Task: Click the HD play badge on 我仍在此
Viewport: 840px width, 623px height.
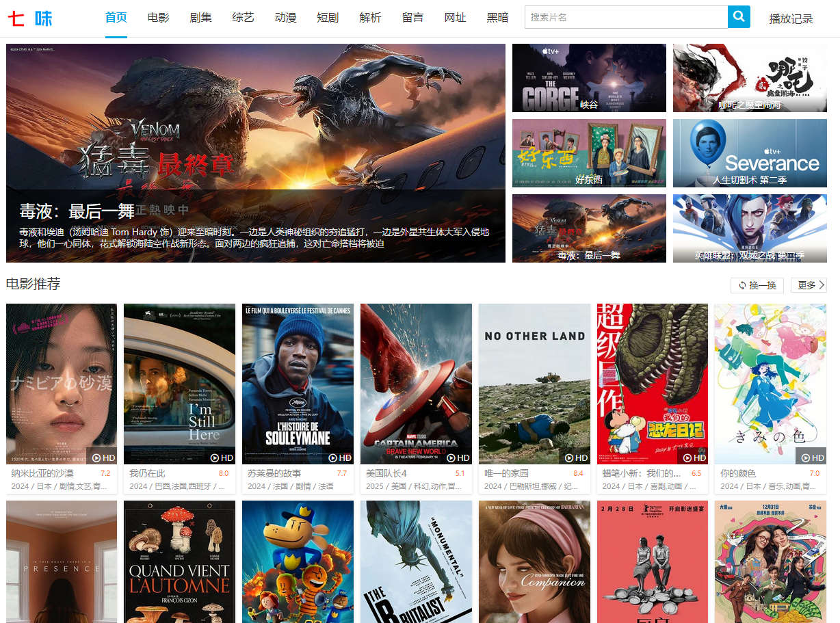Action: pos(222,458)
